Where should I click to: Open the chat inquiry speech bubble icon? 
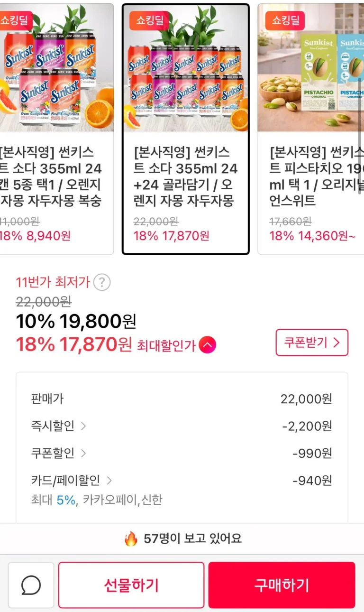pyautogui.click(x=31, y=585)
